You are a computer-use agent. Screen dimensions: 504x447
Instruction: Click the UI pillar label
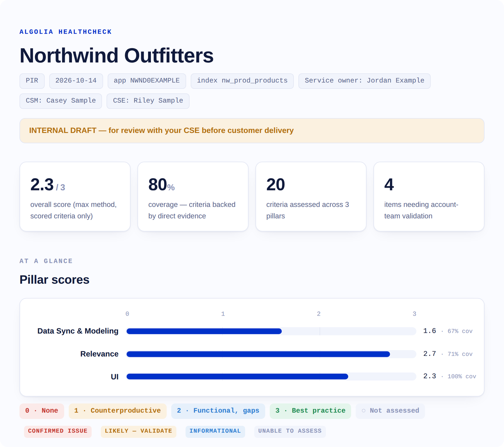click(115, 377)
